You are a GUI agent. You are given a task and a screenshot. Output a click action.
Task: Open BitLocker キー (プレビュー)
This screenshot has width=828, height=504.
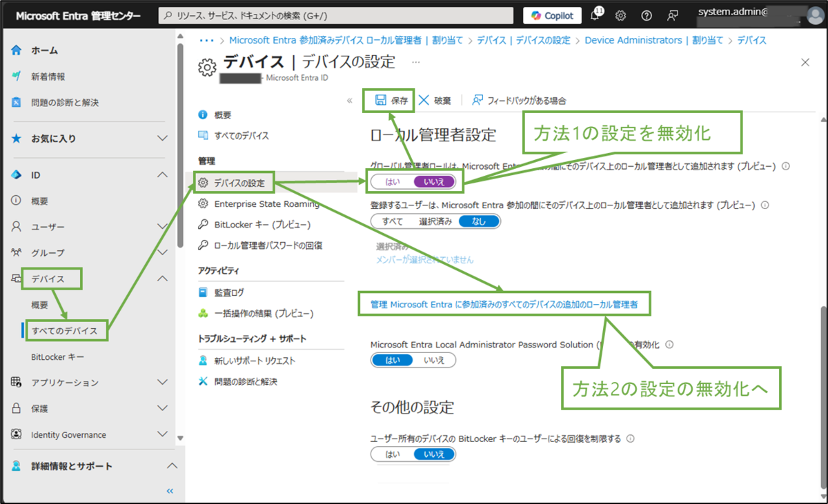pyautogui.click(x=262, y=224)
